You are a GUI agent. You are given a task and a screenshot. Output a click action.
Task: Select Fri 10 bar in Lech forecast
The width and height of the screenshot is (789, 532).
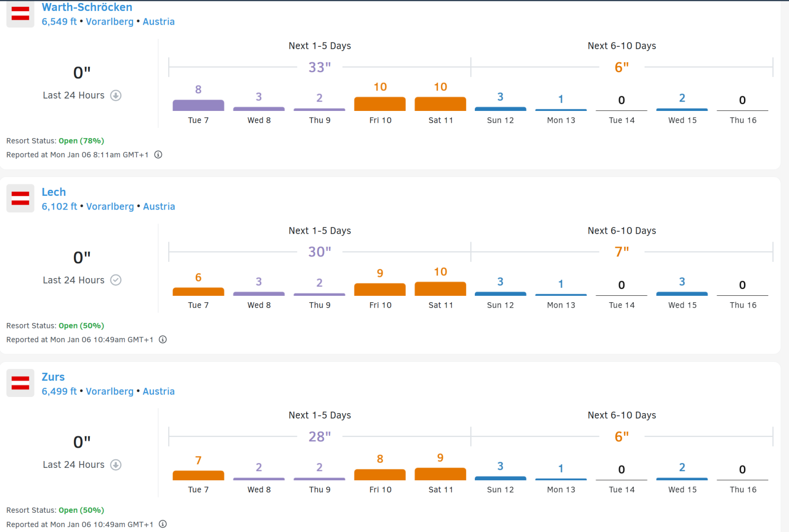[x=380, y=289]
